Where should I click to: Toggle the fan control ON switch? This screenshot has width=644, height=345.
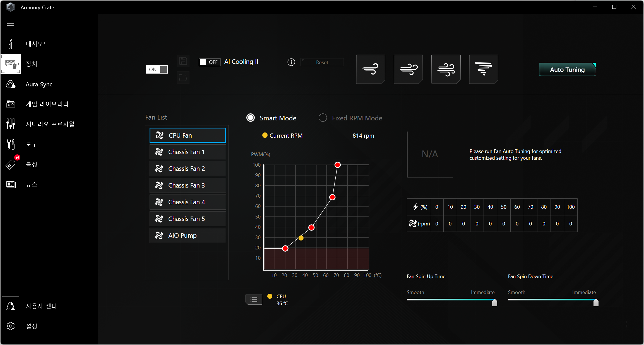coord(157,69)
